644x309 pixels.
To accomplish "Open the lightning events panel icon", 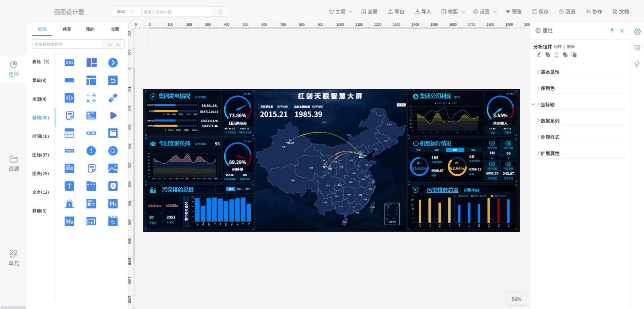I will coord(637,64).
